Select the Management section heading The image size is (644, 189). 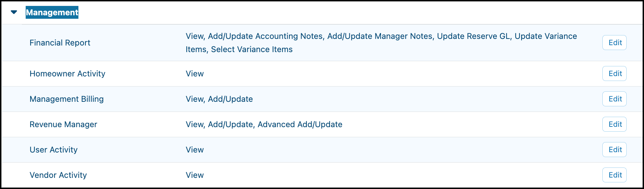coord(52,13)
